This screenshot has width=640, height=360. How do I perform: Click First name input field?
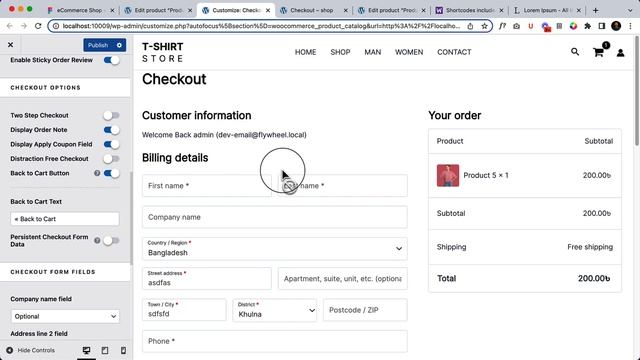pos(207,186)
